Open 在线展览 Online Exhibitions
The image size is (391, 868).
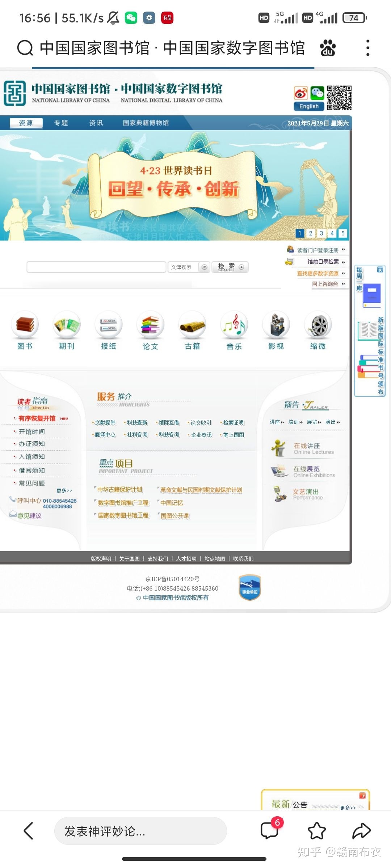[x=303, y=472]
